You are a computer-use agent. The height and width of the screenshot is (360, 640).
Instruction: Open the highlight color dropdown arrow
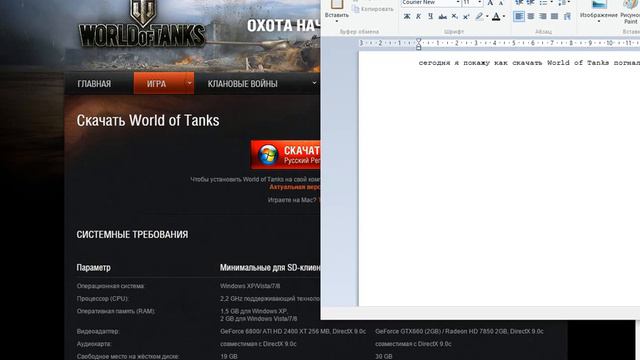pyautogui.click(x=487, y=17)
